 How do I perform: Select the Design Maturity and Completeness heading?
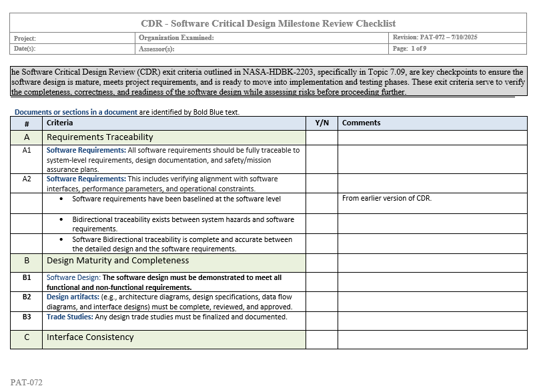point(117,261)
